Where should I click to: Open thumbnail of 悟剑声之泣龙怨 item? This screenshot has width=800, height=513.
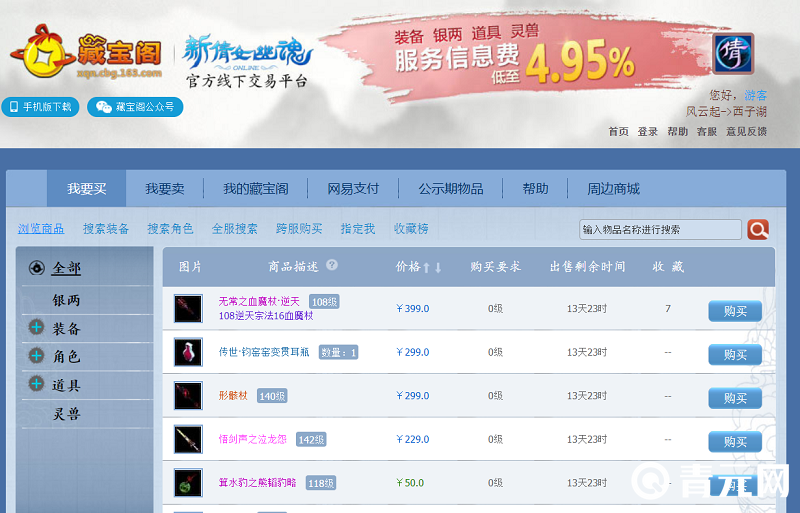coord(188,439)
